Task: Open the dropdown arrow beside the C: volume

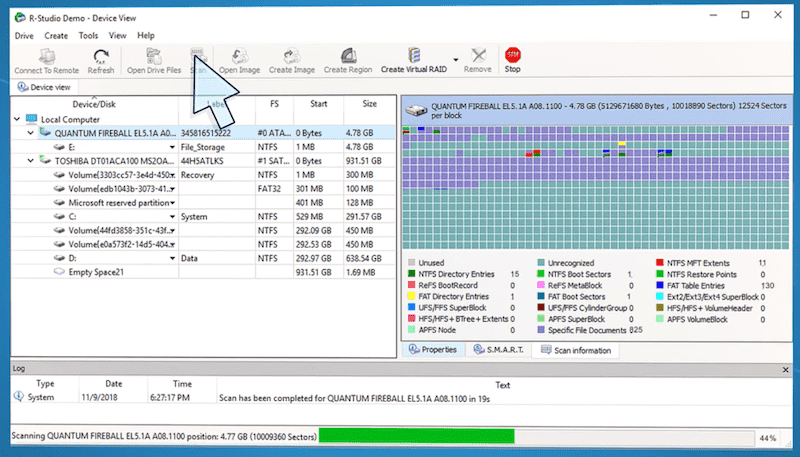Action: (172, 216)
